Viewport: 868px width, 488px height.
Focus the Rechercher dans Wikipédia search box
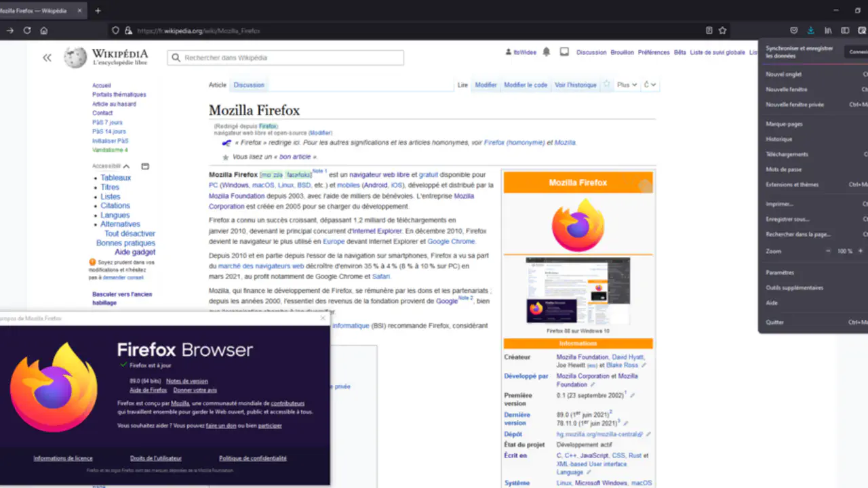(285, 58)
